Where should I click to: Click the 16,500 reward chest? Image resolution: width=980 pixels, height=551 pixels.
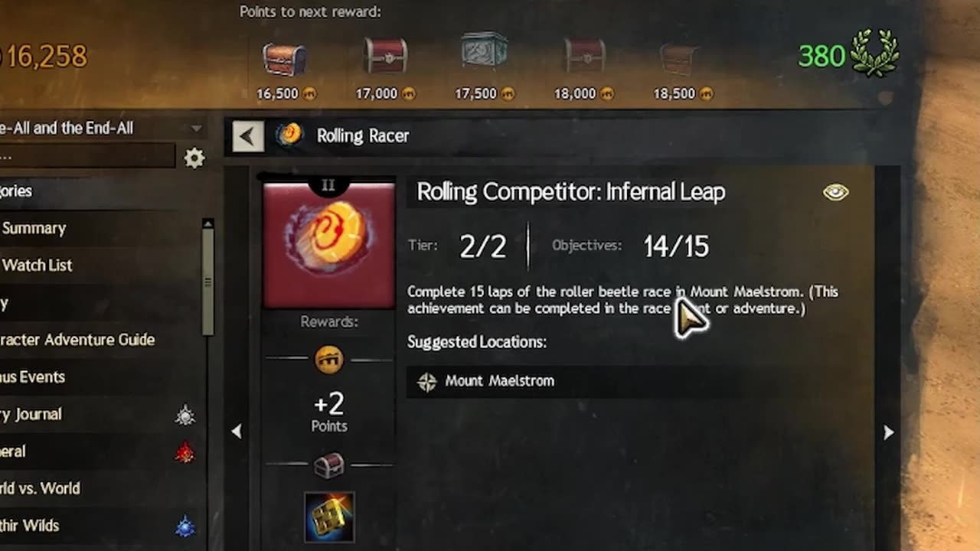click(x=285, y=60)
